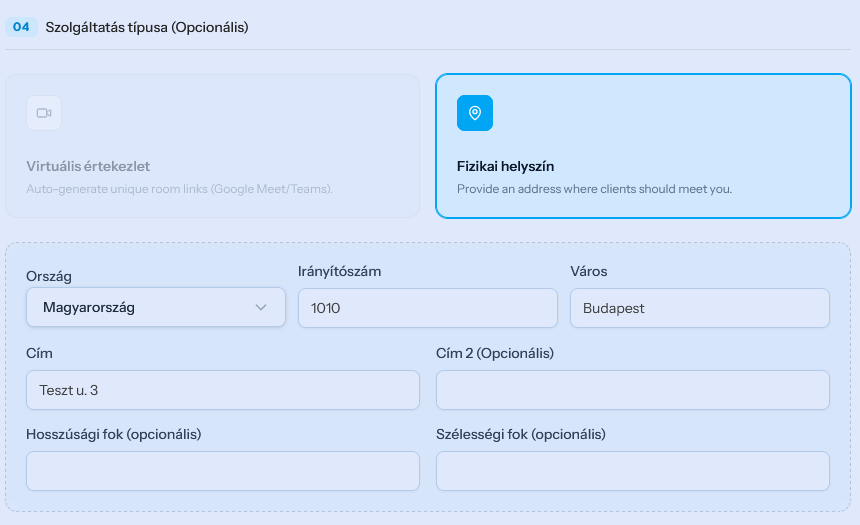Click the Szolgáltatás típusa (Opcionális) heading

click(147, 27)
